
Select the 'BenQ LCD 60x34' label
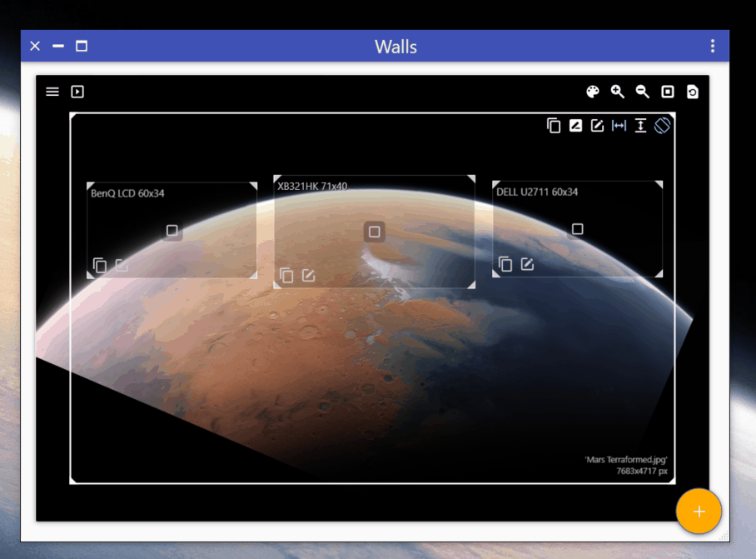127,193
